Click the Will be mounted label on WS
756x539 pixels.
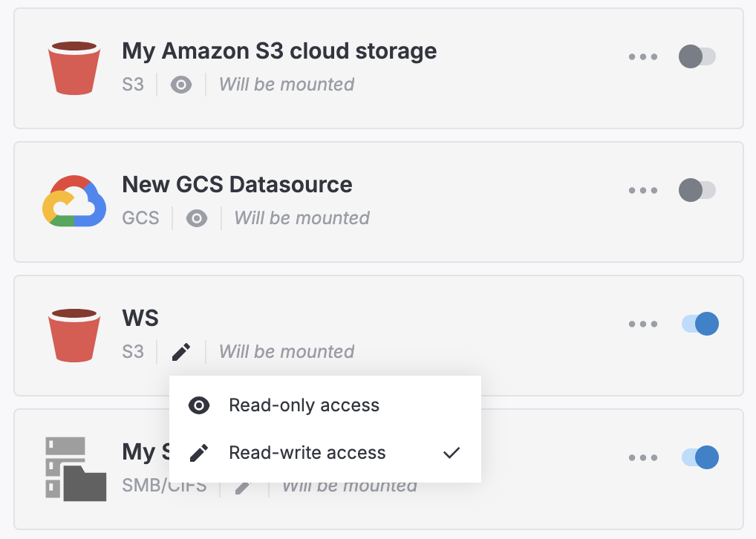coord(286,352)
